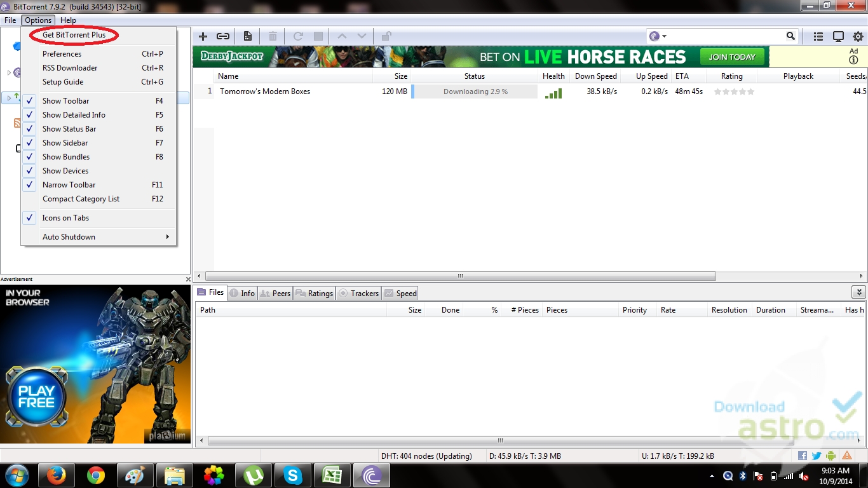Click the Downloading 2.9 % progress bar
Screen dimensions: 868x488
click(474, 91)
